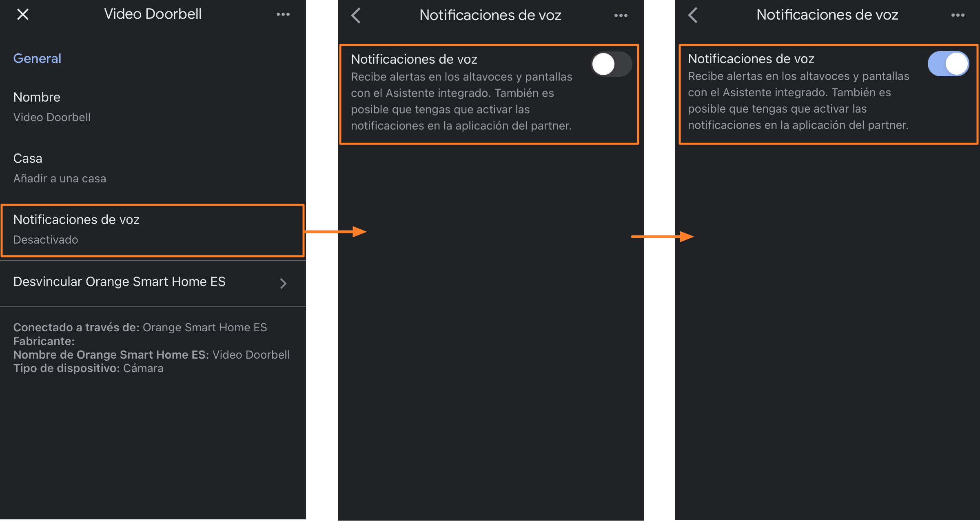Expand chevron next to Desvincular Orange Smart Home

tap(283, 283)
